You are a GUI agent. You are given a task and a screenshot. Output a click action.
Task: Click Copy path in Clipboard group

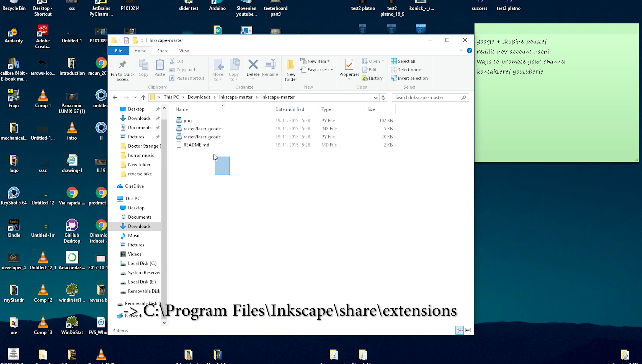183,70
